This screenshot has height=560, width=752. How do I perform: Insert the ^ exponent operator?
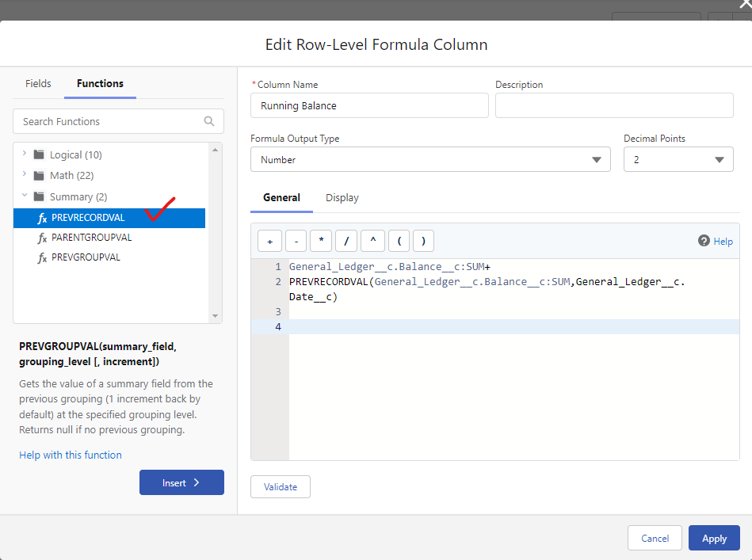coord(372,241)
